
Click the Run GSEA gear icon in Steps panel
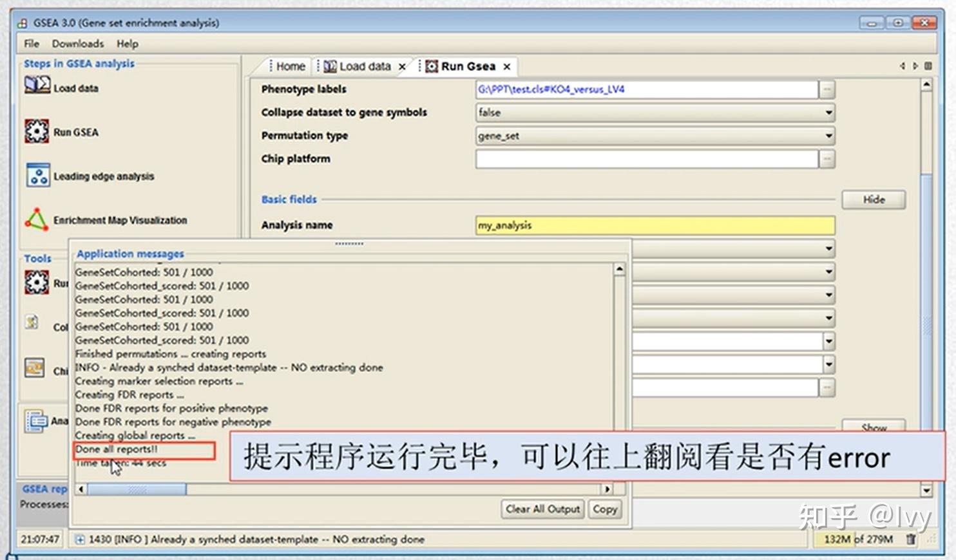[37, 130]
